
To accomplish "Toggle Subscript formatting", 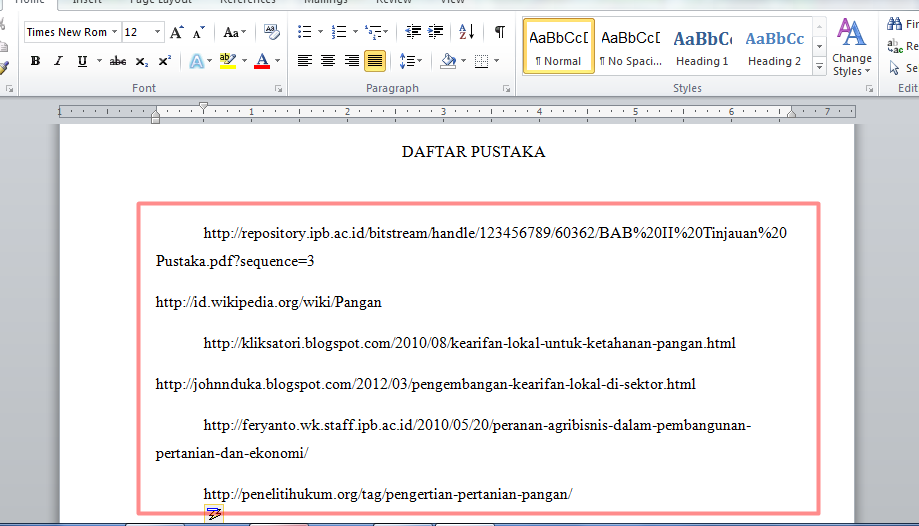I will click(141, 61).
